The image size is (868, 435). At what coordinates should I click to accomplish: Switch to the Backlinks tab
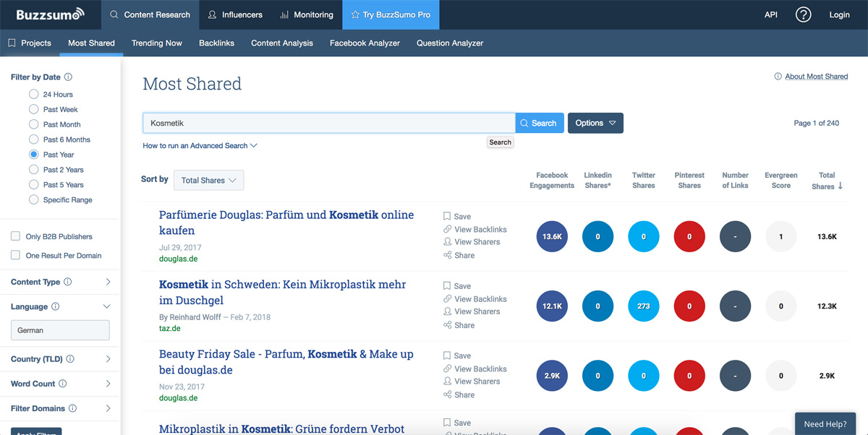[217, 43]
